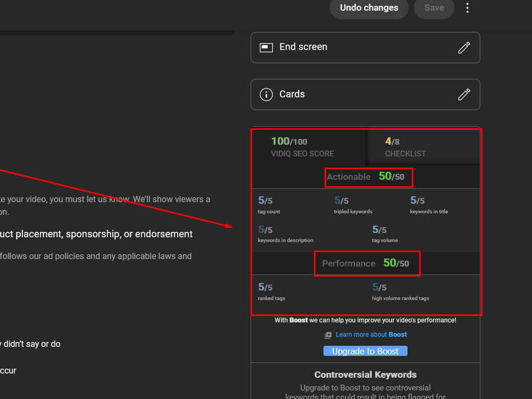Switch to the CHECKLIST tab
This screenshot has width=532, height=399.
423,147
